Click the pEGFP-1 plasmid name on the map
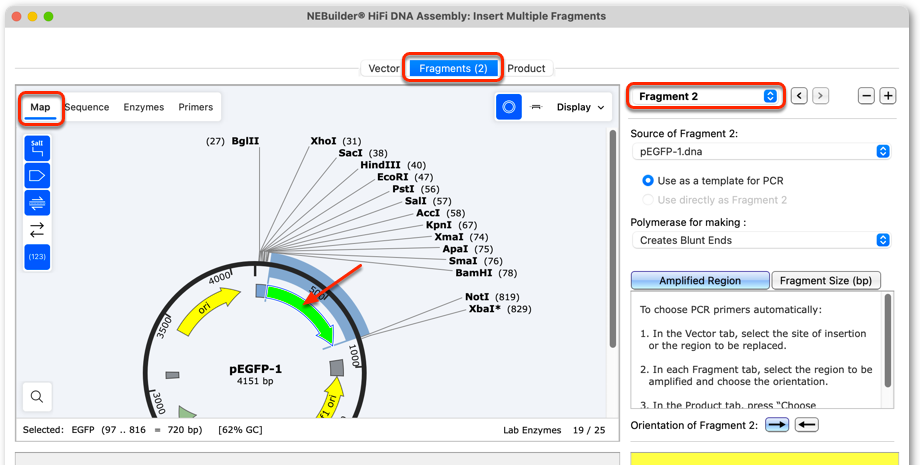Image resolution: width=920 pixels, height=465 pixels. (x=255, y=369)
